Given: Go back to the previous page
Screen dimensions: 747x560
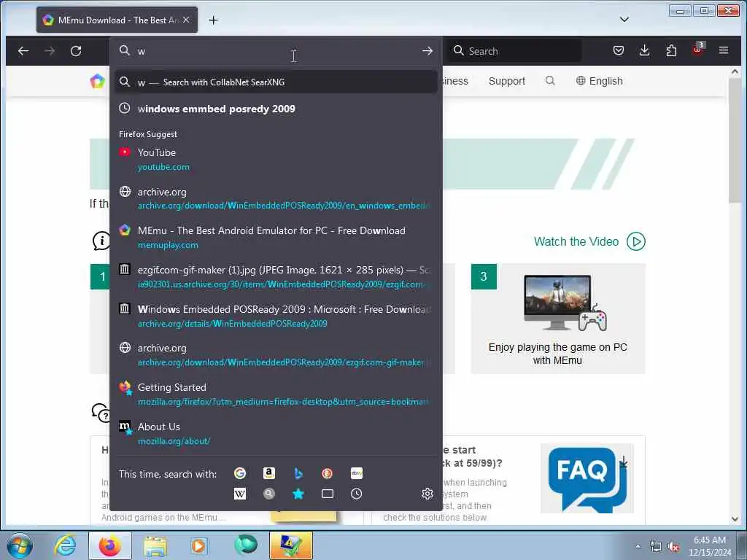Looking at the screenshot, I should (x=23, y=51).
